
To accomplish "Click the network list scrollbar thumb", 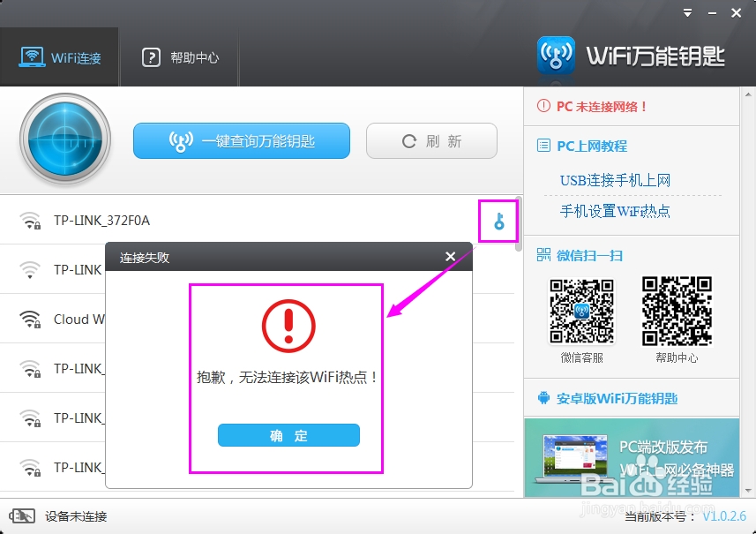I will [x=519, y=224].
